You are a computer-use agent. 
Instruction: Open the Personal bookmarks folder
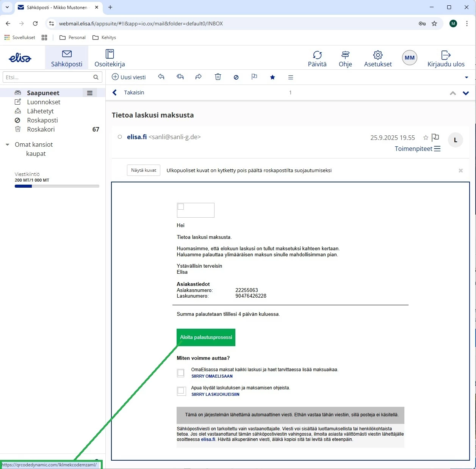[73, 38]
